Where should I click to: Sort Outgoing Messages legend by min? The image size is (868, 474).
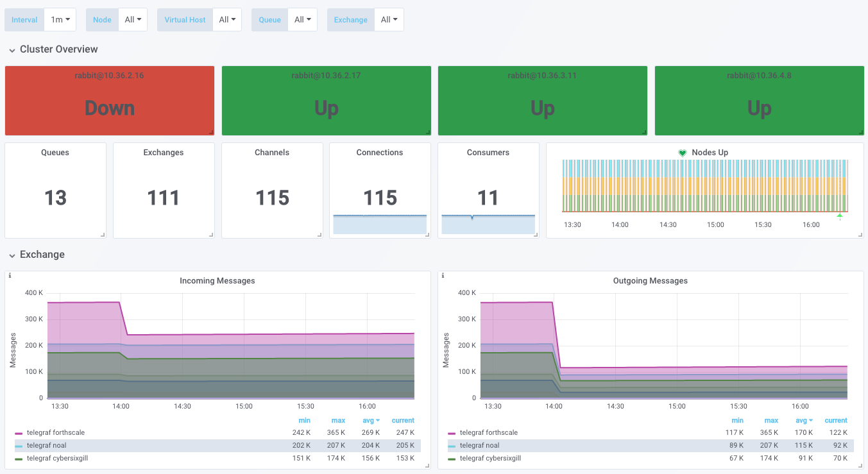tap(738, 421)
